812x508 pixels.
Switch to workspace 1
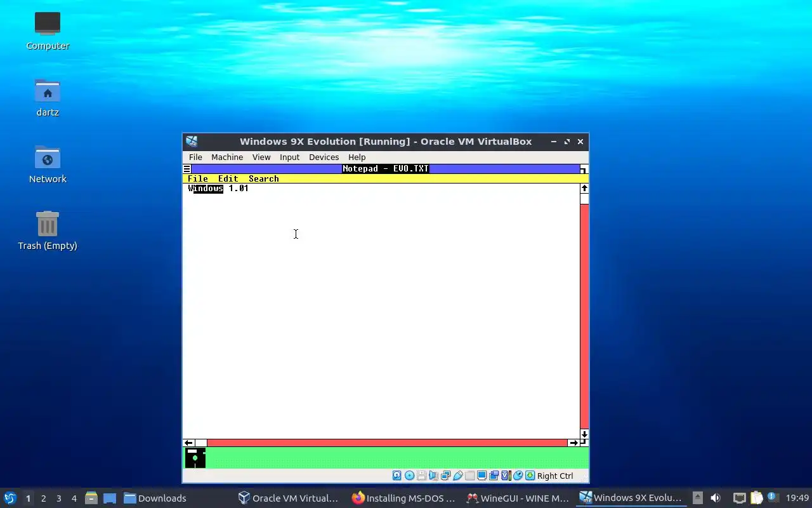[x=28, y=498]
